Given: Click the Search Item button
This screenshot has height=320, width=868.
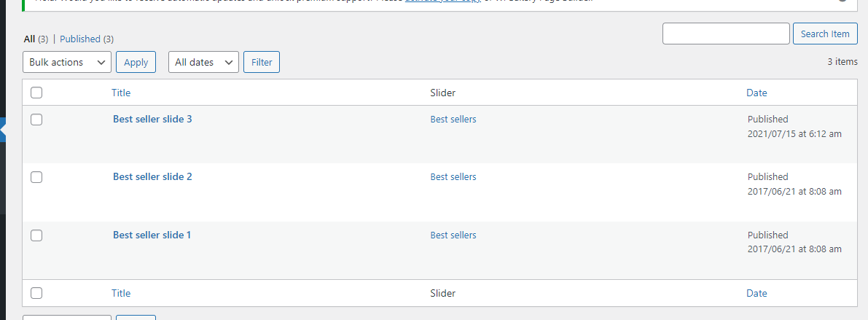Looking at the screenshot, I should point(825,34).
